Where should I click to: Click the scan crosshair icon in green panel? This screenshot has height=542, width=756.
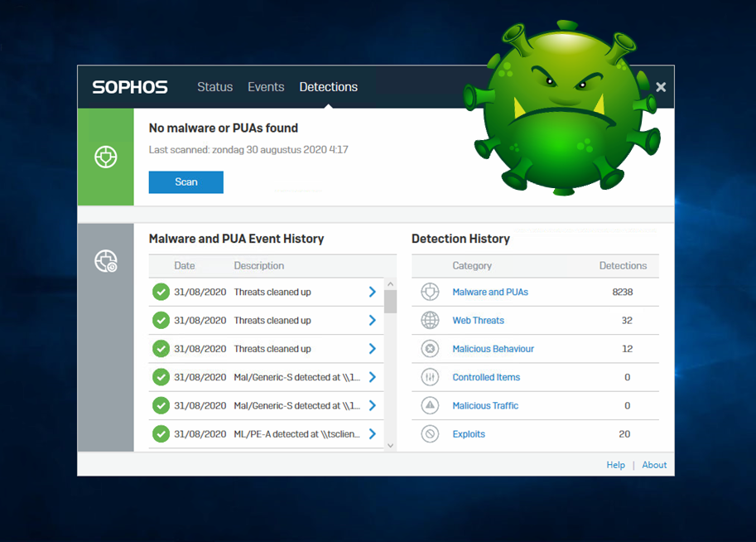106,157
